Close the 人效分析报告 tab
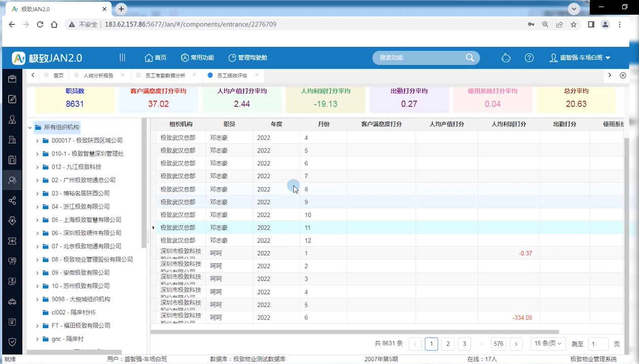This screenshot has width=639, height=364. [x=122, y=75]
